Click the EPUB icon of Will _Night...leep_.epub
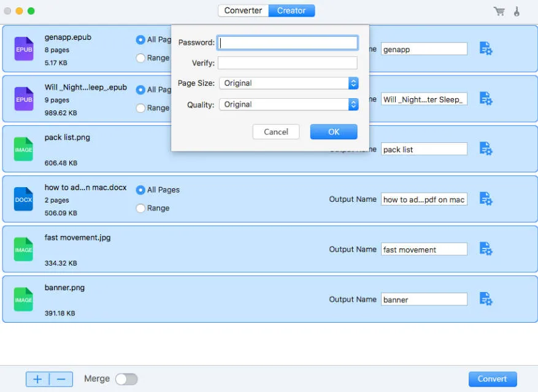 [24, 99]
